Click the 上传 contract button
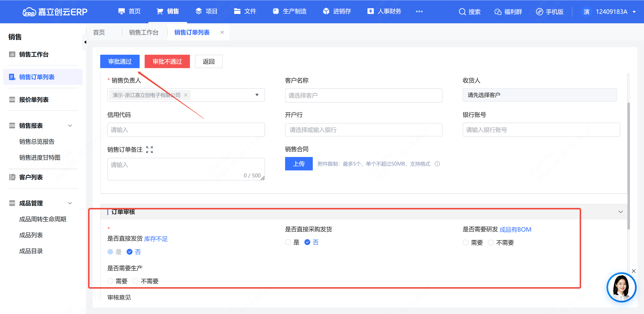Image resolution: width=644 pixels, height=314 pixels. [x=299, y=164]
